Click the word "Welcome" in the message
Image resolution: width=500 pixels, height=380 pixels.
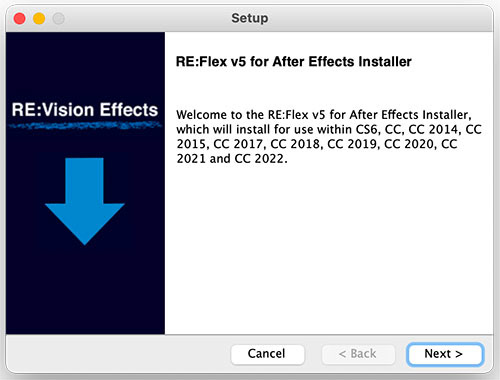202,115
